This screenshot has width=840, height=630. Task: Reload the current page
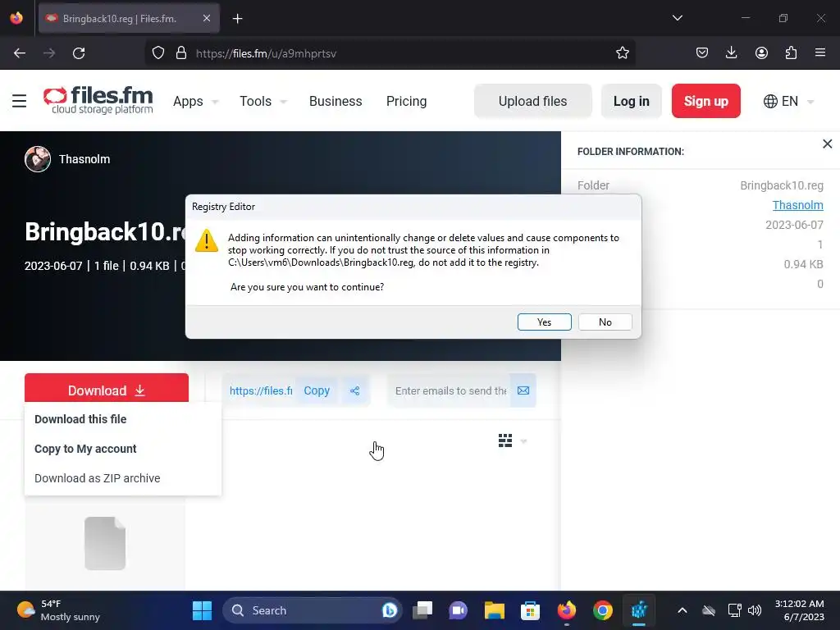coord(79,53)
